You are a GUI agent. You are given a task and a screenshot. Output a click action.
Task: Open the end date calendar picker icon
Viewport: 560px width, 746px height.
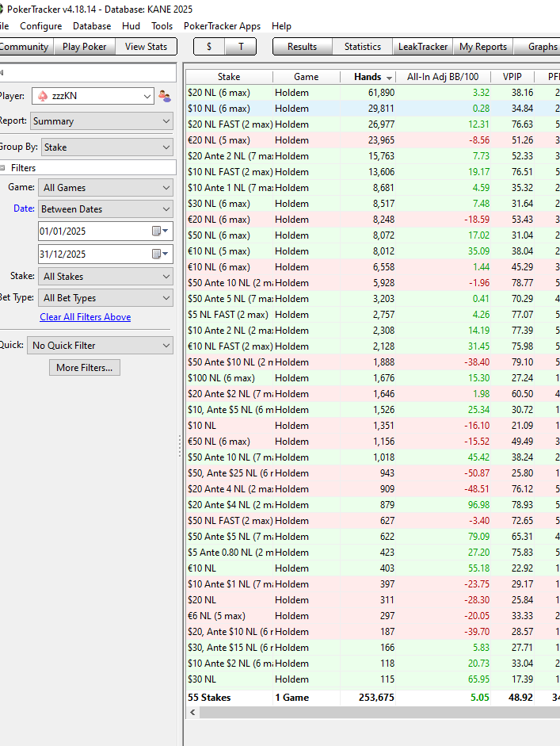(x=160, y=254)
